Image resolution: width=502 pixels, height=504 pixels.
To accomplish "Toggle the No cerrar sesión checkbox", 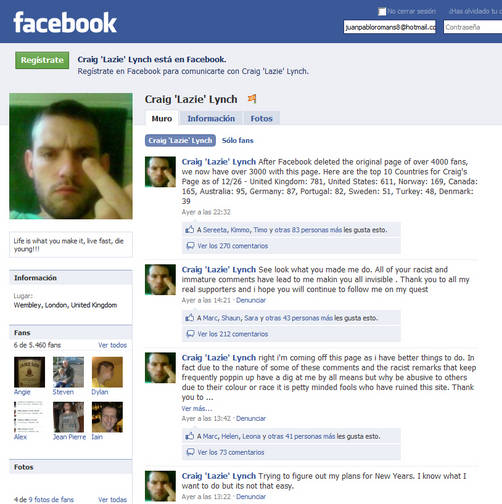I will [382, 12].
